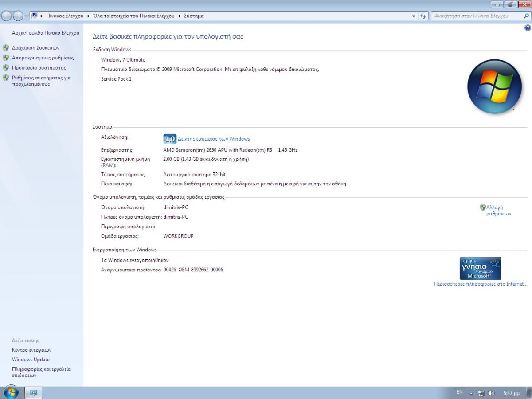Click shield icon beside Ρυθμίσεις συστήματος
The width and height of the screenshot is (532, 399).
pyautogui.click(x=6, y=78)
